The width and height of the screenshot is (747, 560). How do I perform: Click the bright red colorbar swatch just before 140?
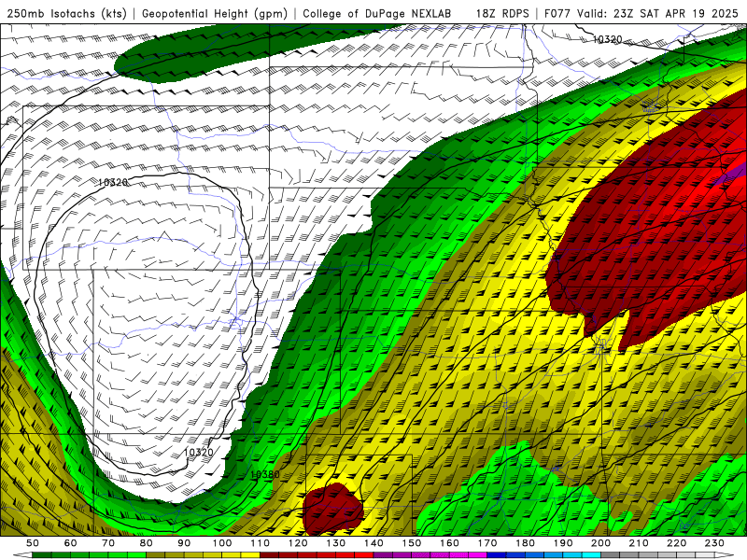click(364, 555)
